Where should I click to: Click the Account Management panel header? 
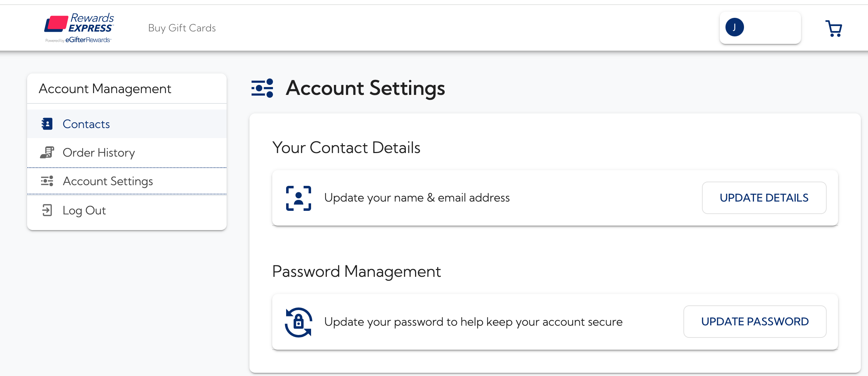105,88
